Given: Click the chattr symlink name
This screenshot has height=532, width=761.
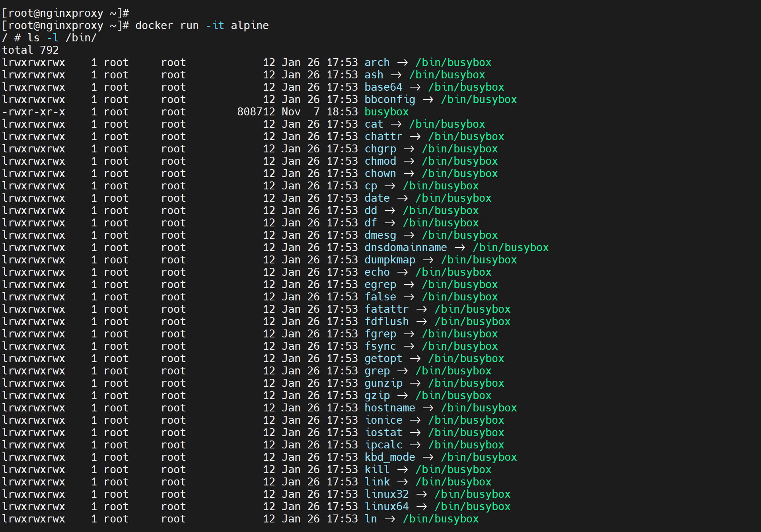Looking at the screenshot, I should pyautogui.click(x=383, y=136).
